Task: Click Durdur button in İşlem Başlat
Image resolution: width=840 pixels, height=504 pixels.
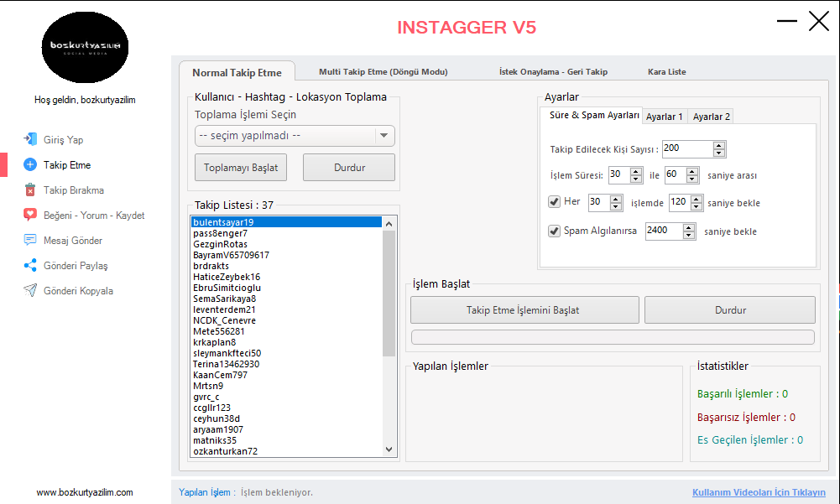Action: coord(730,310)
